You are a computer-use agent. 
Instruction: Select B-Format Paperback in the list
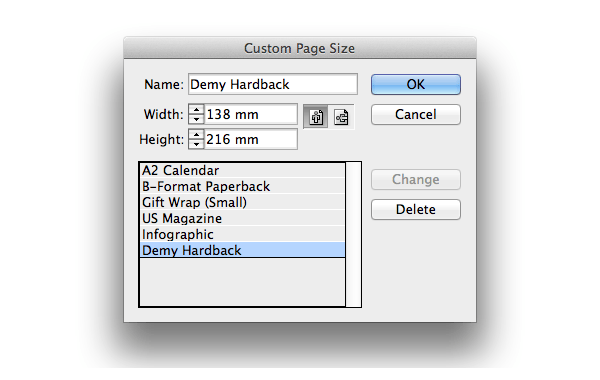click(242, 186)
